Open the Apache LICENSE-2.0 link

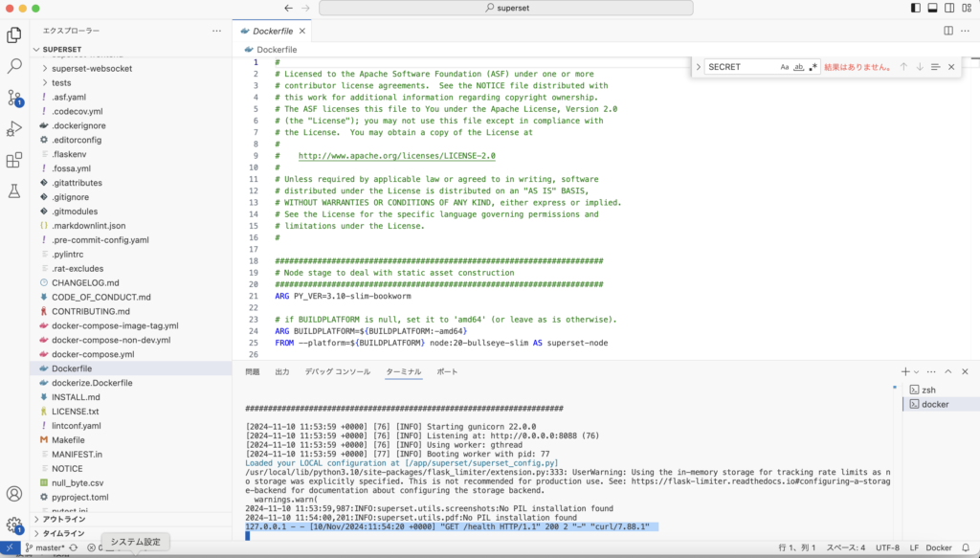[x=397, y=156]
